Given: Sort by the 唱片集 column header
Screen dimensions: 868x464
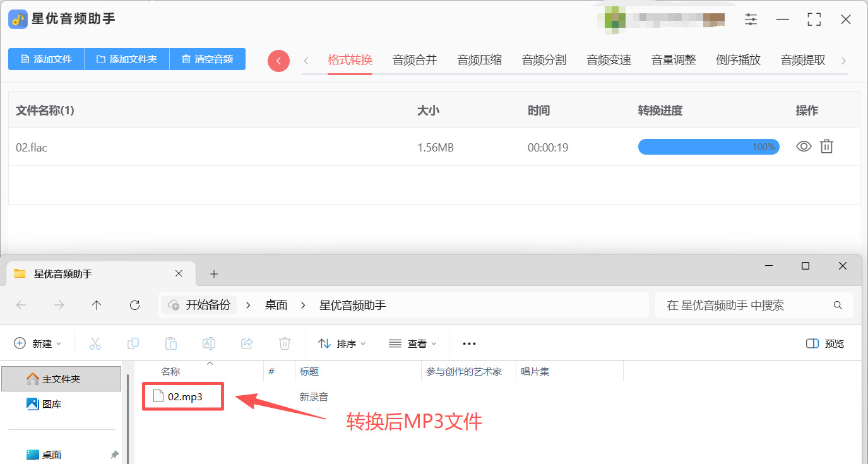Looking at the screenshot, I should pos(535,371).
